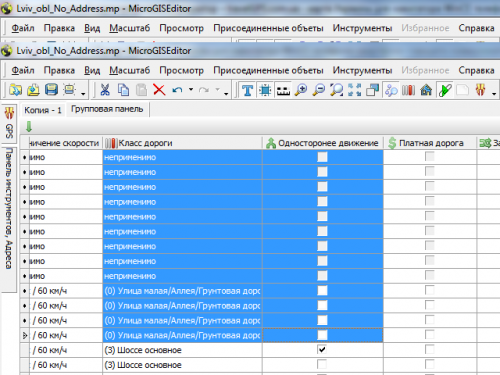
Task: Tick one-way checkbox in the last неприменимо row
Action: click(x=322, y=276)
